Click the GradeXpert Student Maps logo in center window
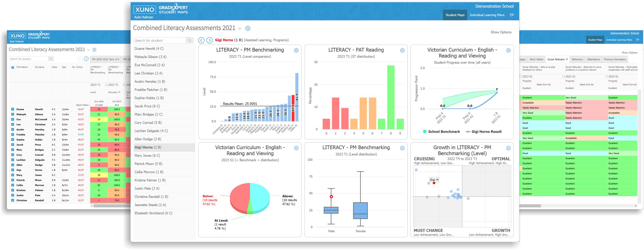 (x=173, y=9)
